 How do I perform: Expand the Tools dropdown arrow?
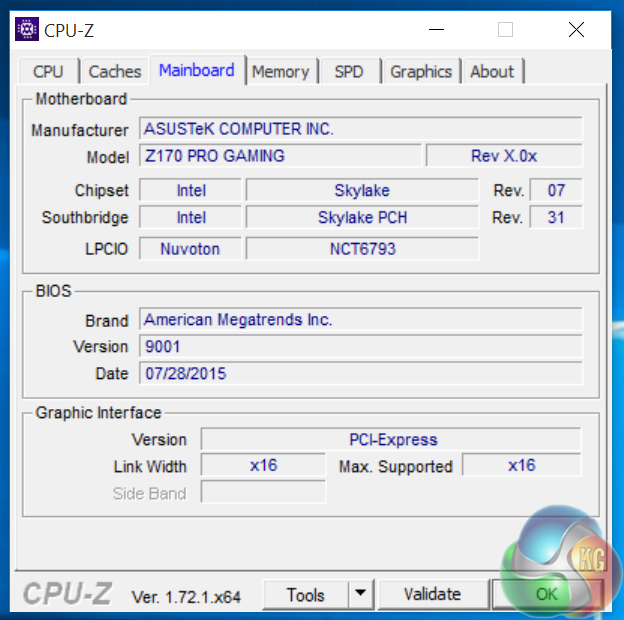tap(361, 594)
